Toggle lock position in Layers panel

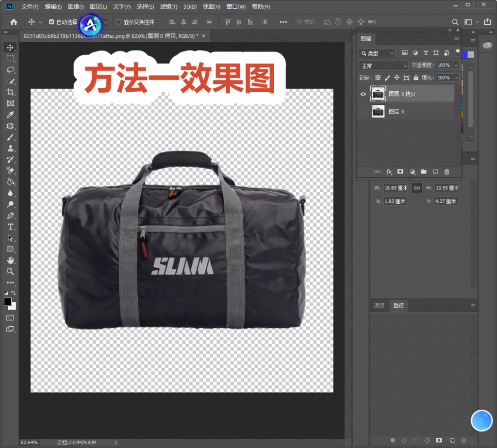397,77
